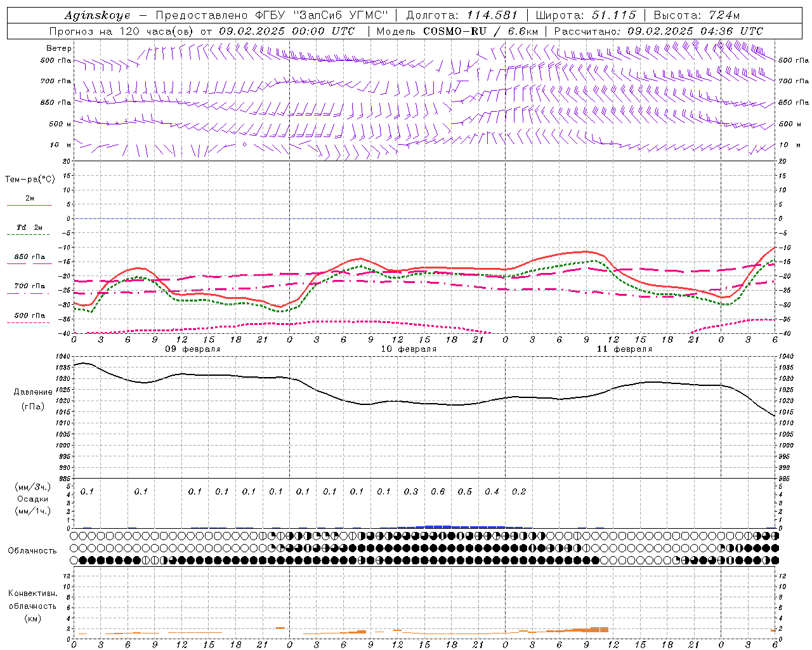Click the 'Конвективн.' convective cloud label
812x650 pixels.
coord(33,594)
